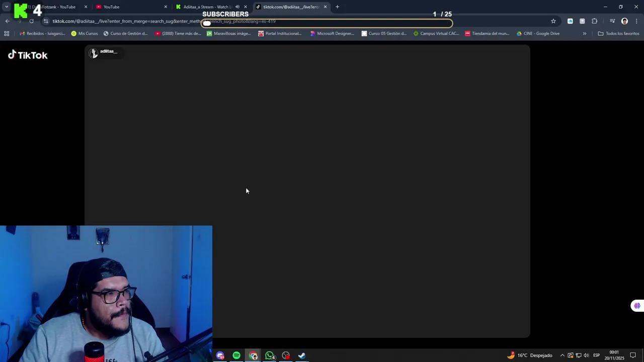This screenshot has height=362, width=644.
Task: Open Recibidos Gmail bookmark
Action: (x=42, y=34)
